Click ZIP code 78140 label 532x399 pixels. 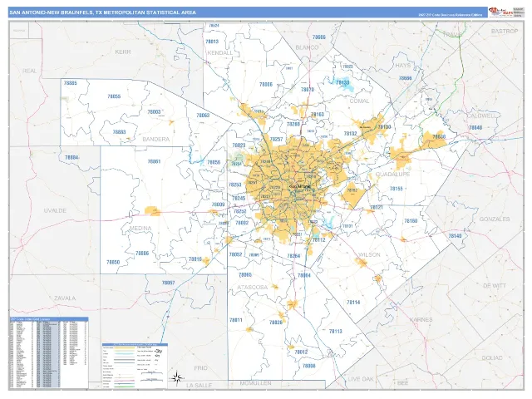455,236
